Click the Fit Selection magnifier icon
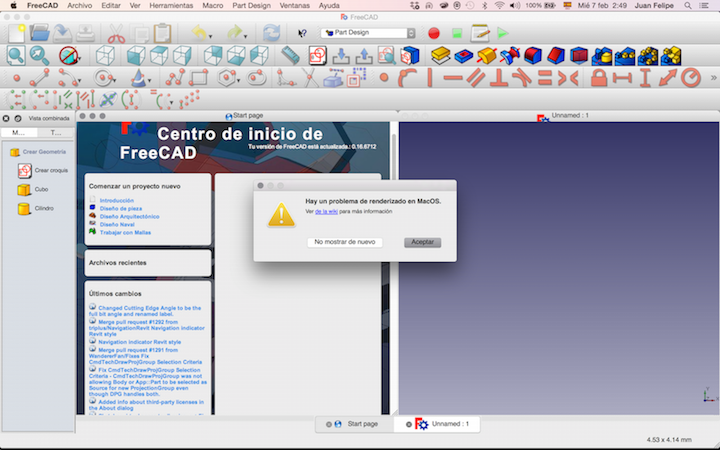The image size is (720, 450). 39,56
